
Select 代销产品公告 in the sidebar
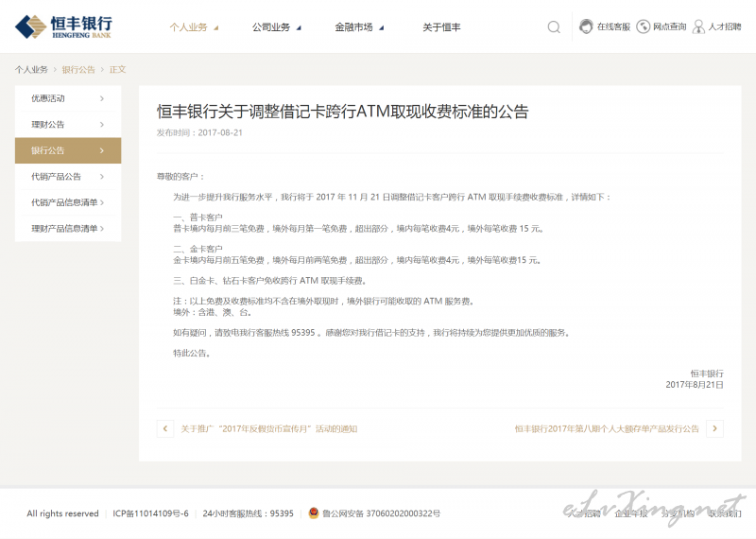pyautogui.click(x=68, y=177)
